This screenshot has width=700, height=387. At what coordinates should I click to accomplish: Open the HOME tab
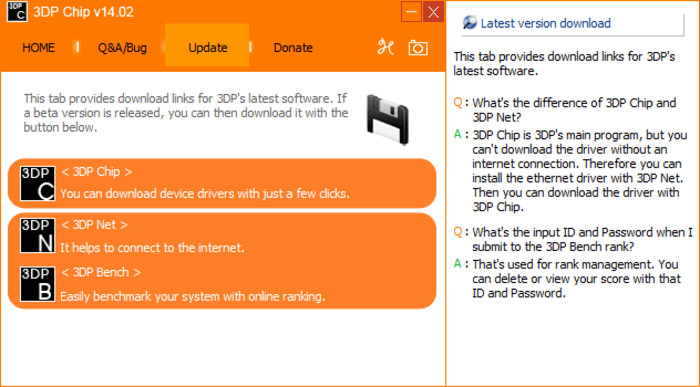point(38,47)
